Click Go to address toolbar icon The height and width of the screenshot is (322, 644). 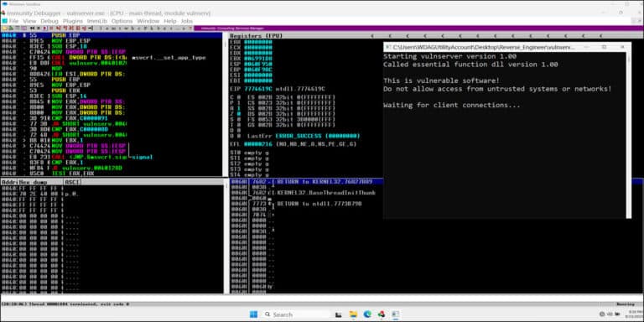[x=90, y=28]
